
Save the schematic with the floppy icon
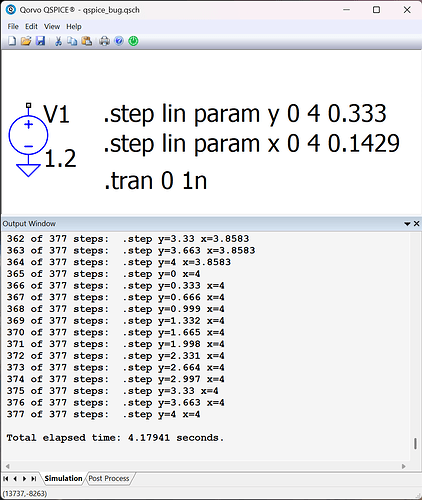coord(40,41)
